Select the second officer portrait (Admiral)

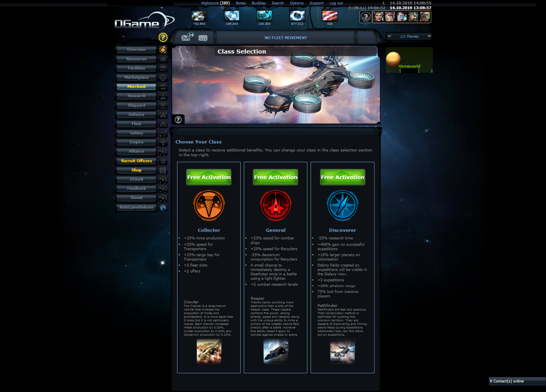390,17
